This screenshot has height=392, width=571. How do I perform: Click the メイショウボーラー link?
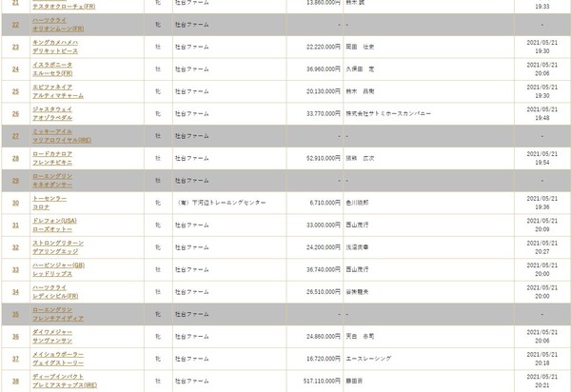(x=58, y=354)
